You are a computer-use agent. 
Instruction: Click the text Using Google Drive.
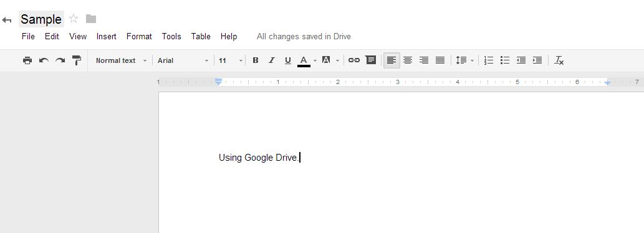(x=259, y=158)
